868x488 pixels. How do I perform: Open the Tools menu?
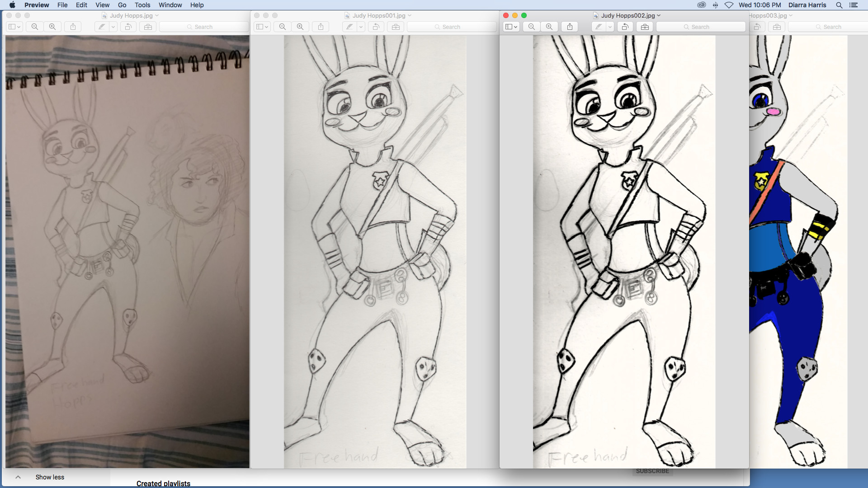[x=142, y=5]
